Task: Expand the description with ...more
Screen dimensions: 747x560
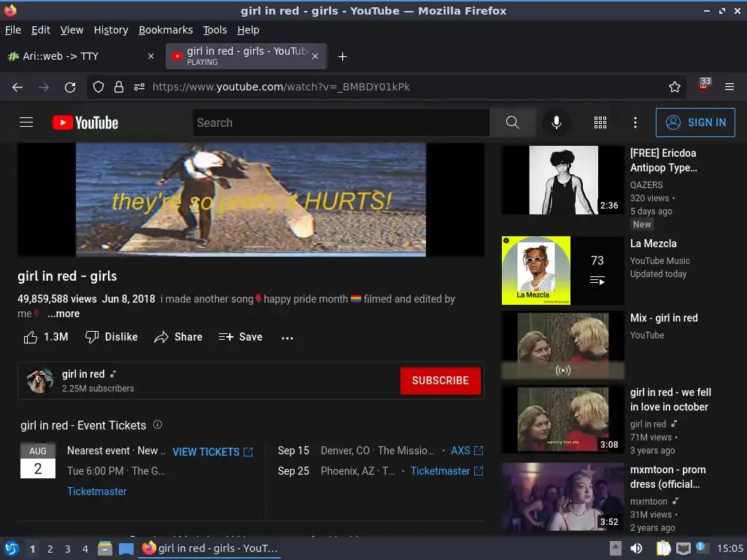Action: [x=63, y=314]
